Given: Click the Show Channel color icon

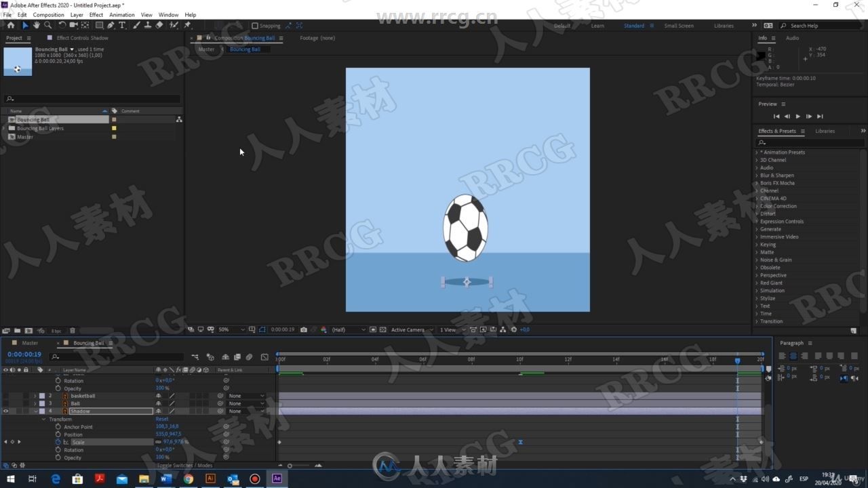Looking at the screenshot, I should (323, 330).
